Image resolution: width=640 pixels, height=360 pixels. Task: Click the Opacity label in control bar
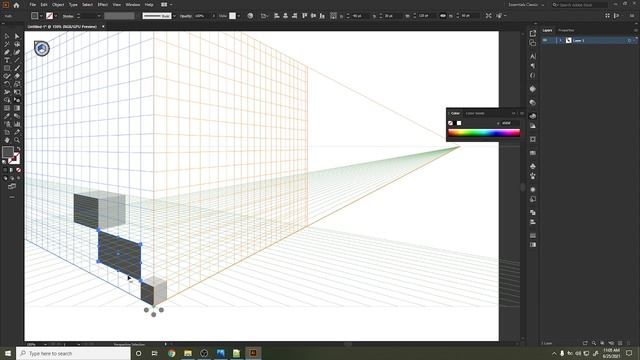[186, 16]
